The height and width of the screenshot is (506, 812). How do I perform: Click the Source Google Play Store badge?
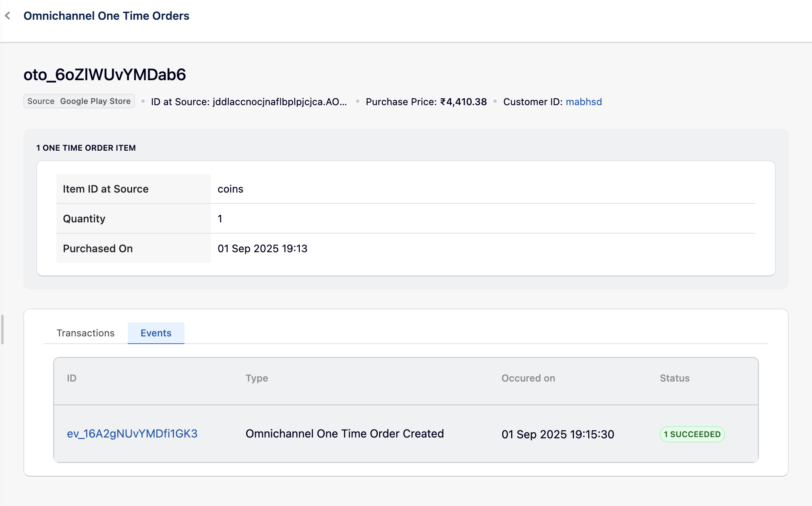click(x=79, y=101)
